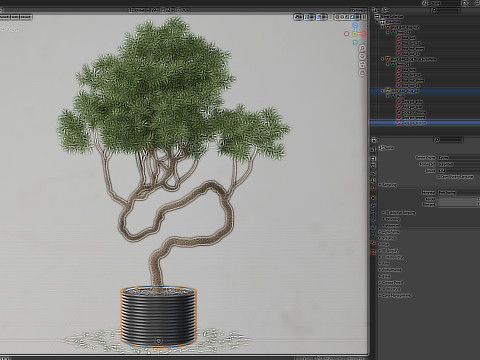480x360 pixels.
Task: Open the Scene properties tab
Action: click(373, 180)
